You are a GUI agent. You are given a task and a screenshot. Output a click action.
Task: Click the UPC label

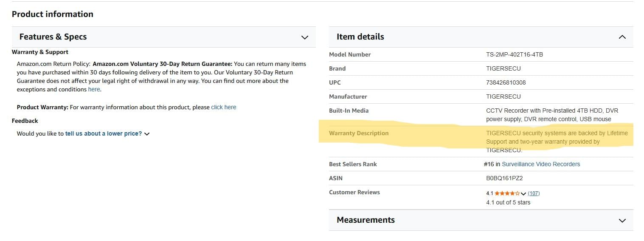pos(335,82)
